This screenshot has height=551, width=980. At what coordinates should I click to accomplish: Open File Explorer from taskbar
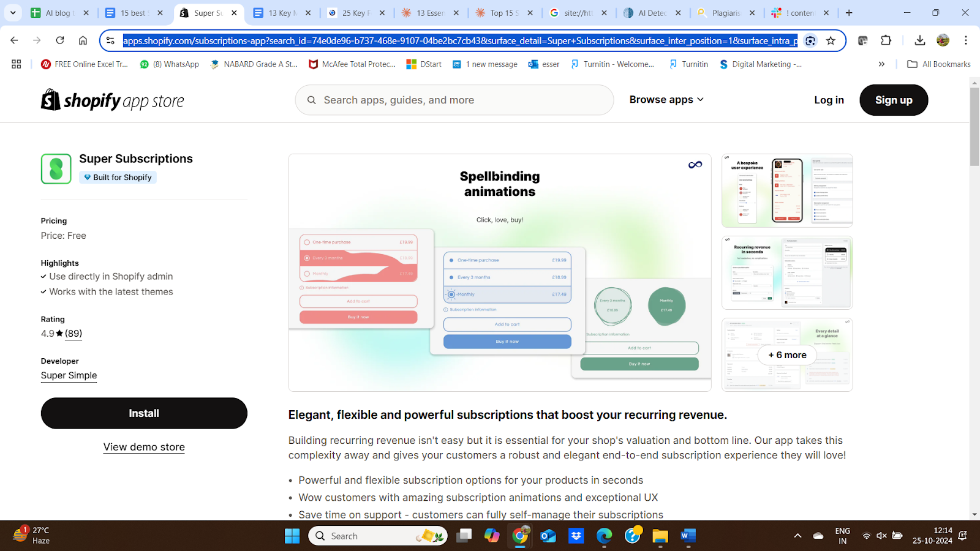pos(660,536)
